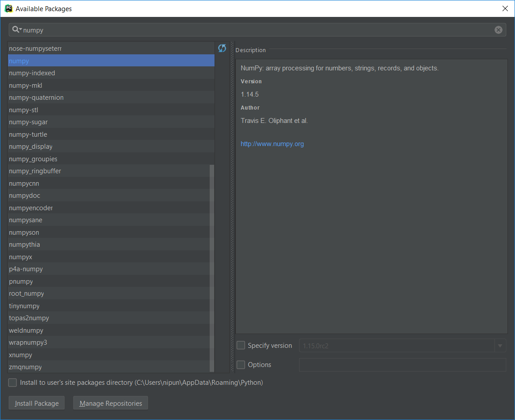Select the highlighted numpy package row
This screenshot has width=515, height=420.
point(111,61)
